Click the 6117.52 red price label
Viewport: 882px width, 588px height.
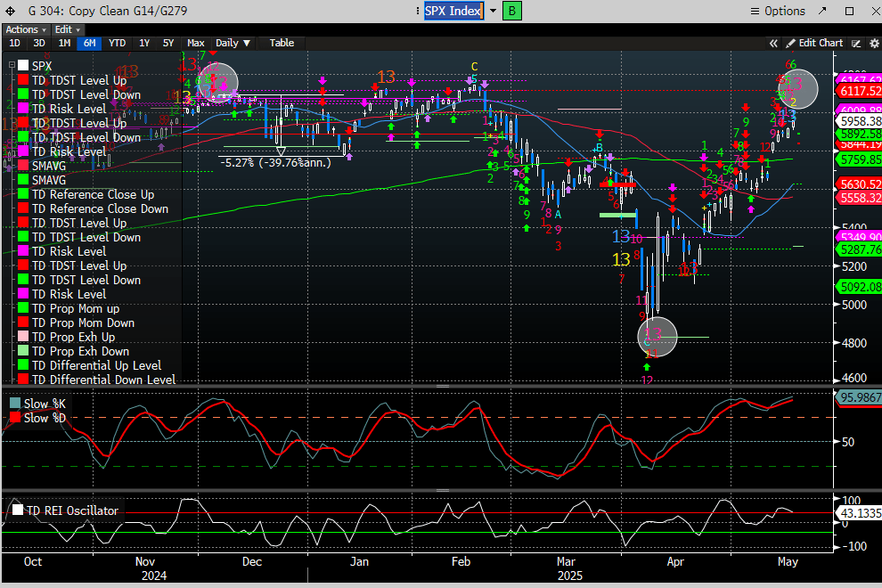coord(860,91)
